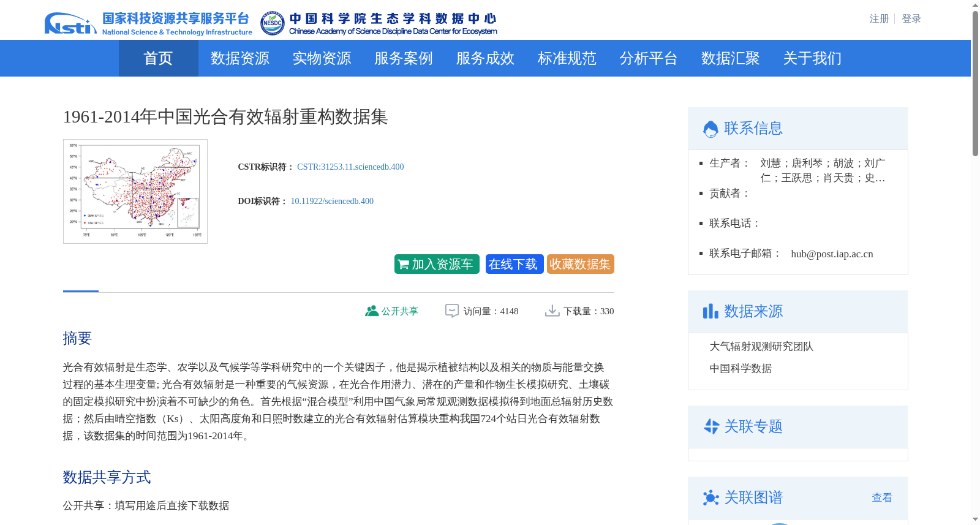Add dataset with 加入资源车 button
Image resolution: width=980 pixels, height=525 pixels.
[437, 264]
